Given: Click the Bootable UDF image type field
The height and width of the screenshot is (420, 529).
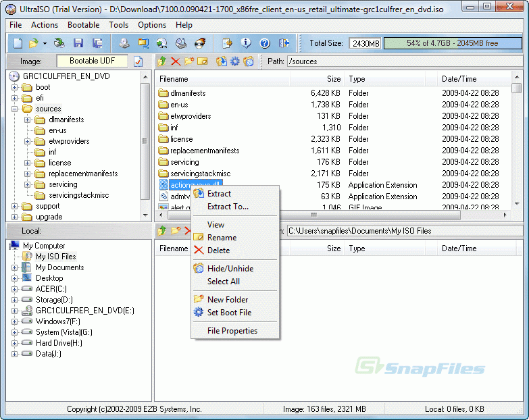Looking at the screenshot, I should [x=92, y=61].
